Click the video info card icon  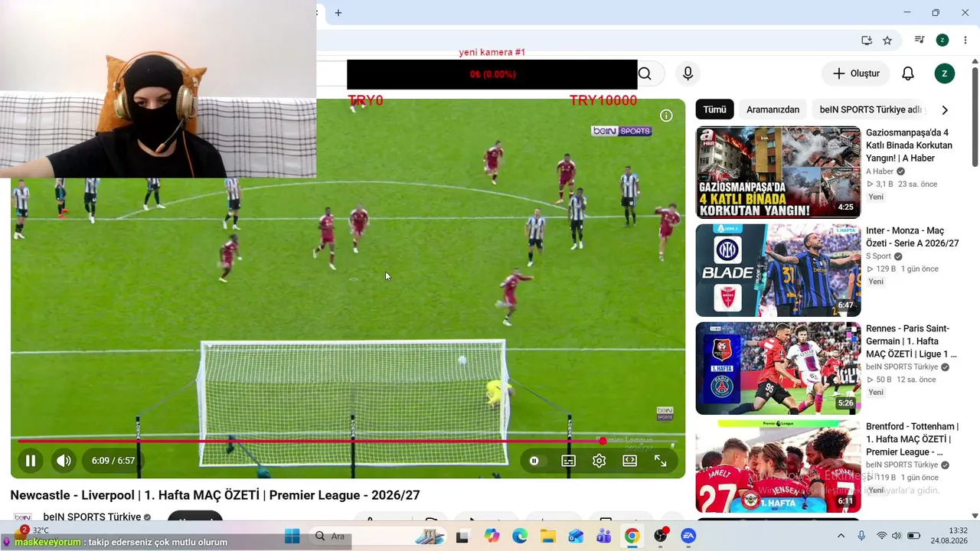click(x=666, y=116)
